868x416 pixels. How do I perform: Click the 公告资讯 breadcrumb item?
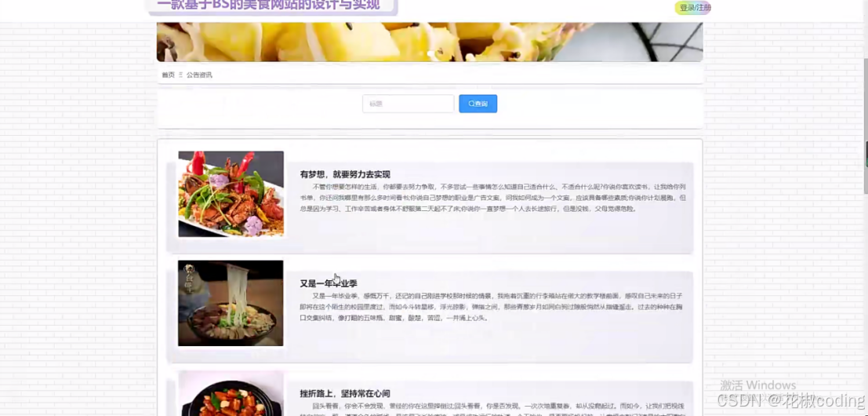point(199,75)
